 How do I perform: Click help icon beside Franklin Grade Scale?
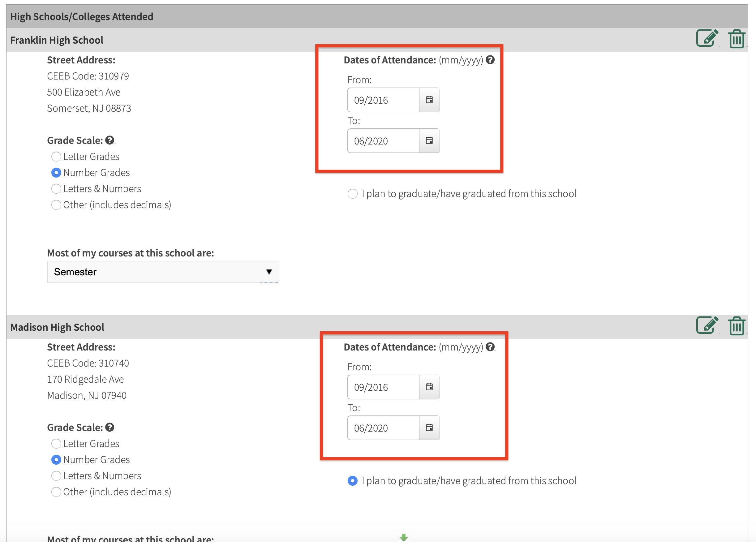[x=109, y=140]
